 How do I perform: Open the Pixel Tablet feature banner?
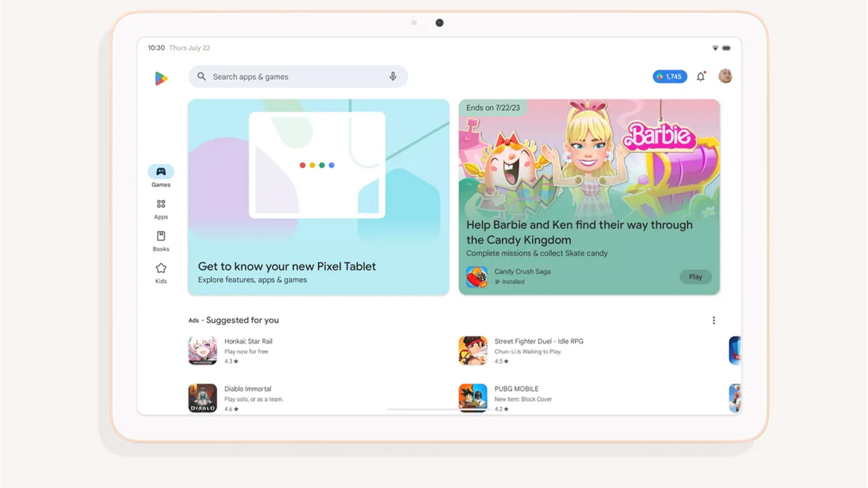[318, 197]
